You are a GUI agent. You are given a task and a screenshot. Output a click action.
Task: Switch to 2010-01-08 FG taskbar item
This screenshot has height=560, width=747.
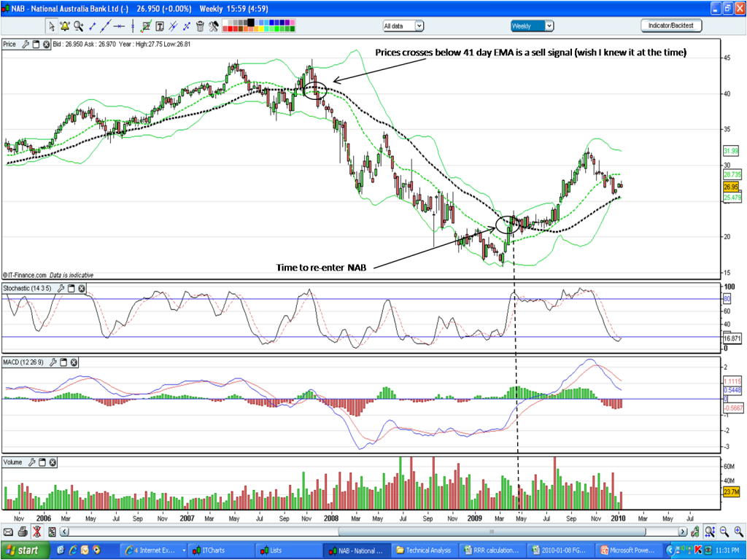pos(560,551)
